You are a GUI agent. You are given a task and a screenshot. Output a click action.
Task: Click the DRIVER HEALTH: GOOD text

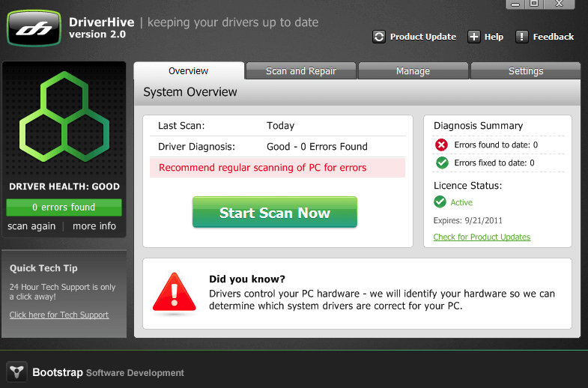(64, 187)
